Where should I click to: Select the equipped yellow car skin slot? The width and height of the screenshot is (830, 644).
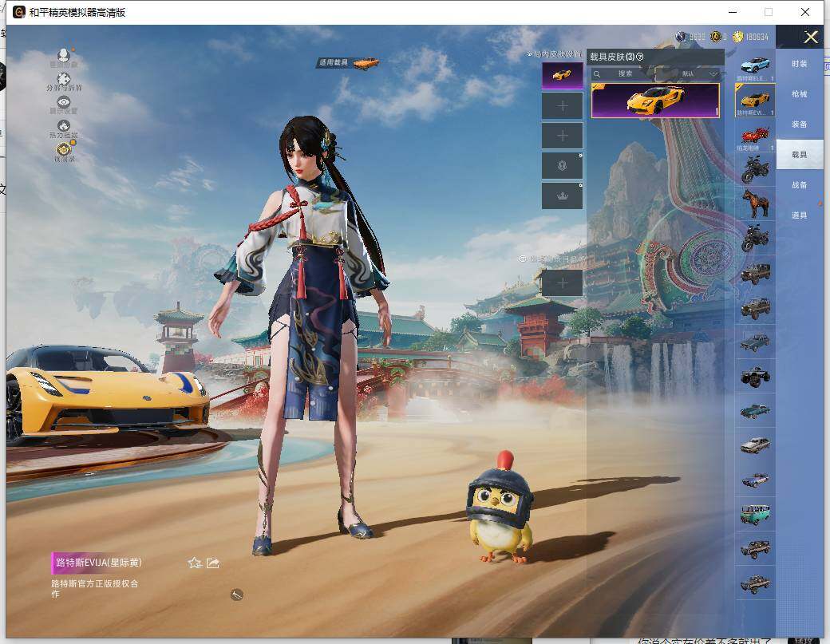(562, 75)
